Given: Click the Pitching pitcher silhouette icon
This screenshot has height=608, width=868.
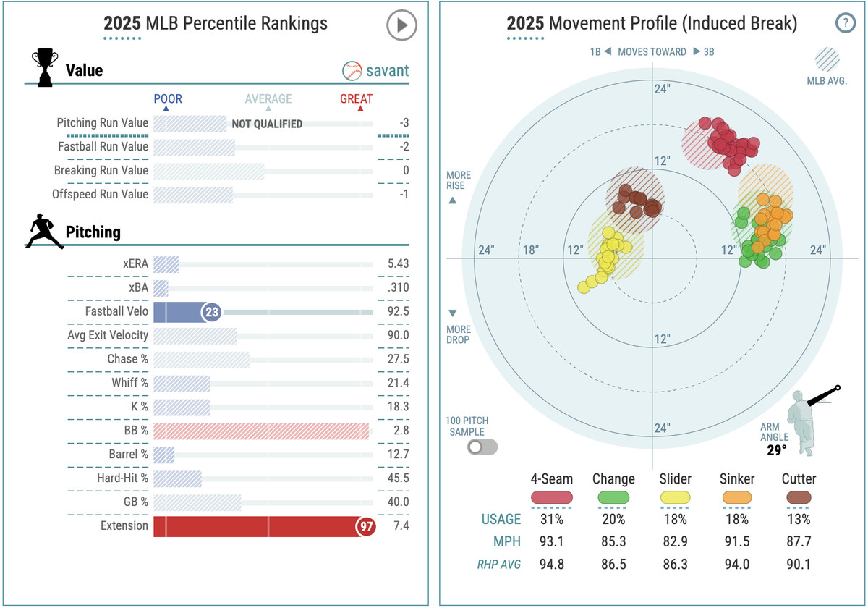Looking at the screenshot, I should point(44,232).
